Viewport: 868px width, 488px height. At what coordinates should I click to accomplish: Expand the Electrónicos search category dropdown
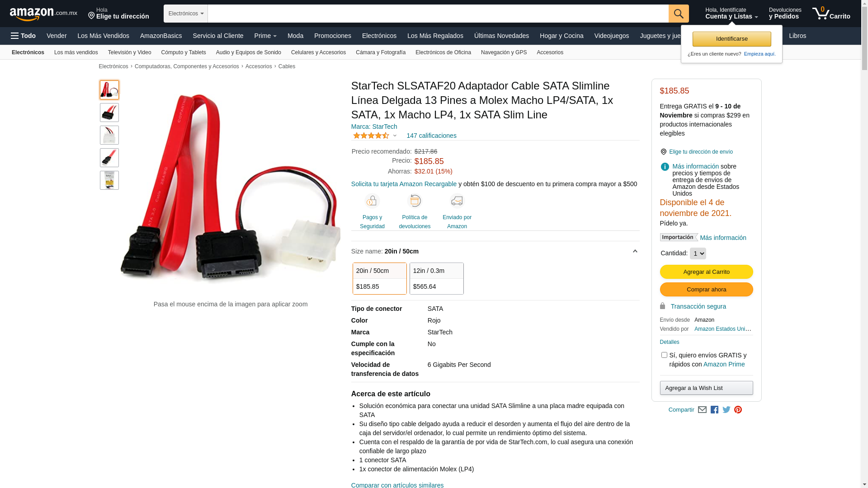point(186,14)
